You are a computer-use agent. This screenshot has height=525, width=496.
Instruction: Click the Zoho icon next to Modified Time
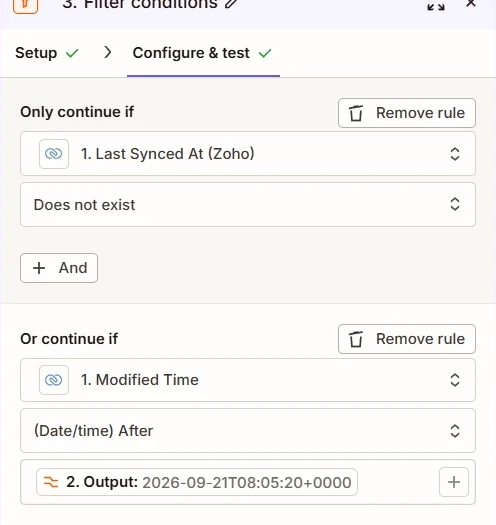click(54, 380)
